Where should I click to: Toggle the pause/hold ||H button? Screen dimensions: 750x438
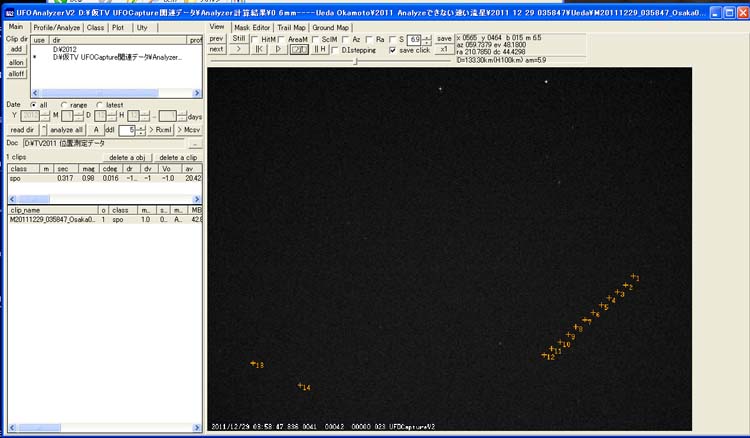pyautogui.click(x=320, y=49)
